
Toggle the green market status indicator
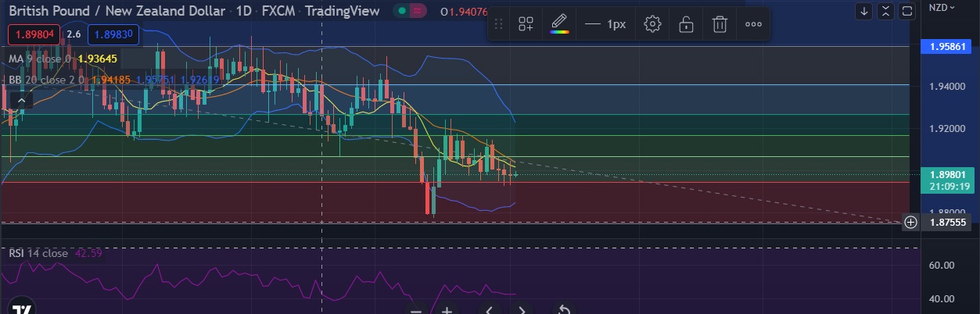pos(401,11)
